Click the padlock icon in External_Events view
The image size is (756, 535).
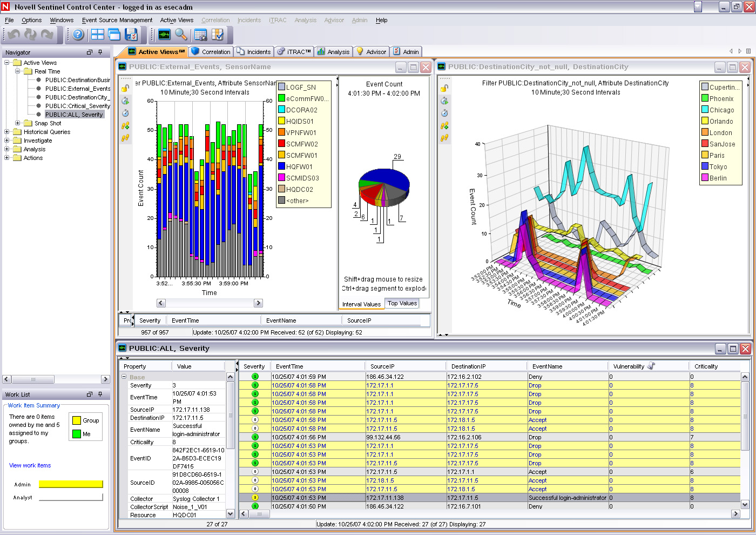(125, 88)
